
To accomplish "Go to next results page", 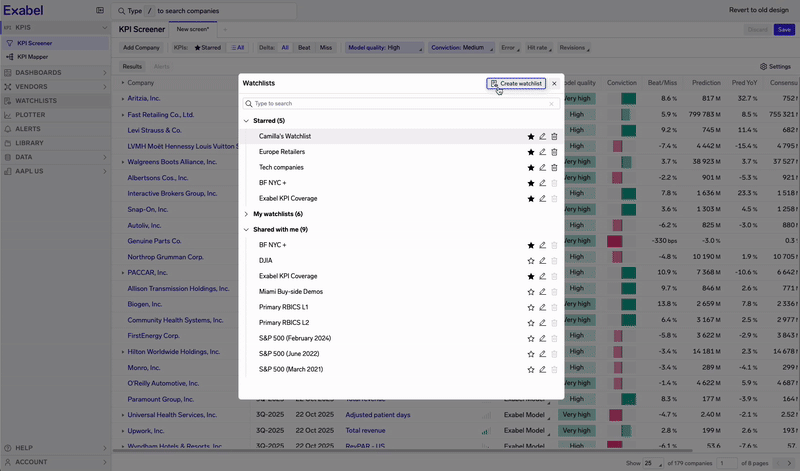I will 789,463.
